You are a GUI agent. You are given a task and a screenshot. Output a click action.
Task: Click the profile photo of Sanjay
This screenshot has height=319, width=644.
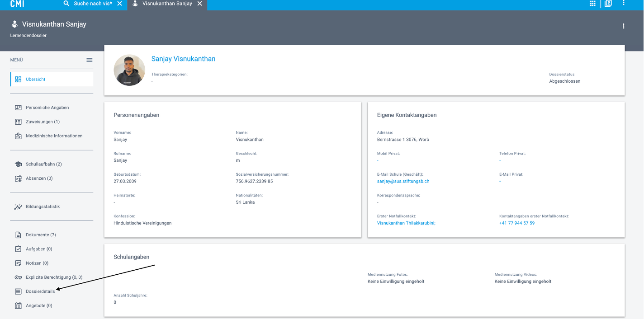tap(129, 70)
